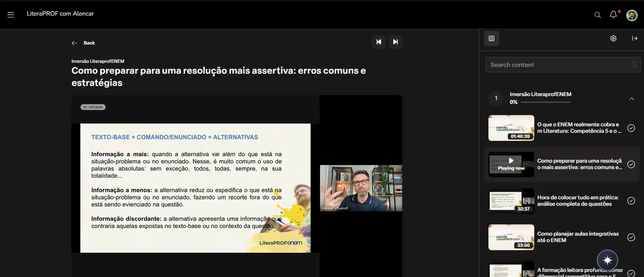Click the module progress bar at 0%
Screen dimensions: 644x277
546,102
